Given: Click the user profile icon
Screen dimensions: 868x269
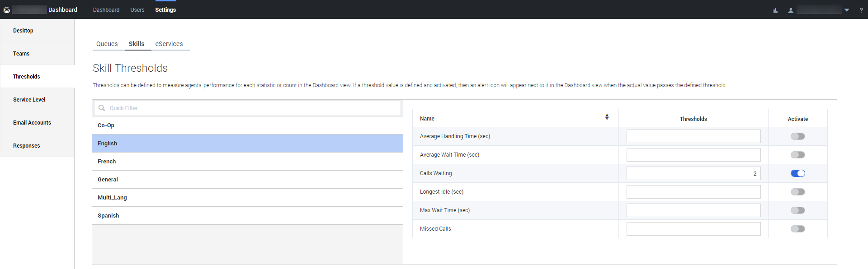Looking at the screenshot, I should [791, 10].
